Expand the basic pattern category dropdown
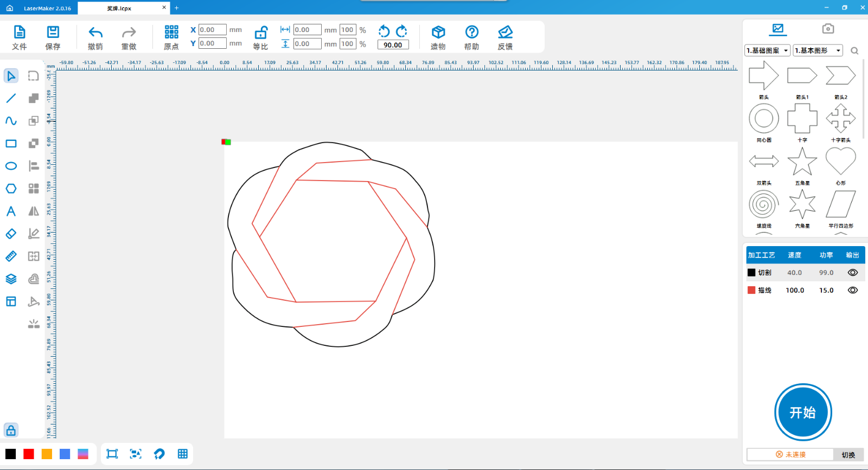 (767, 50)
